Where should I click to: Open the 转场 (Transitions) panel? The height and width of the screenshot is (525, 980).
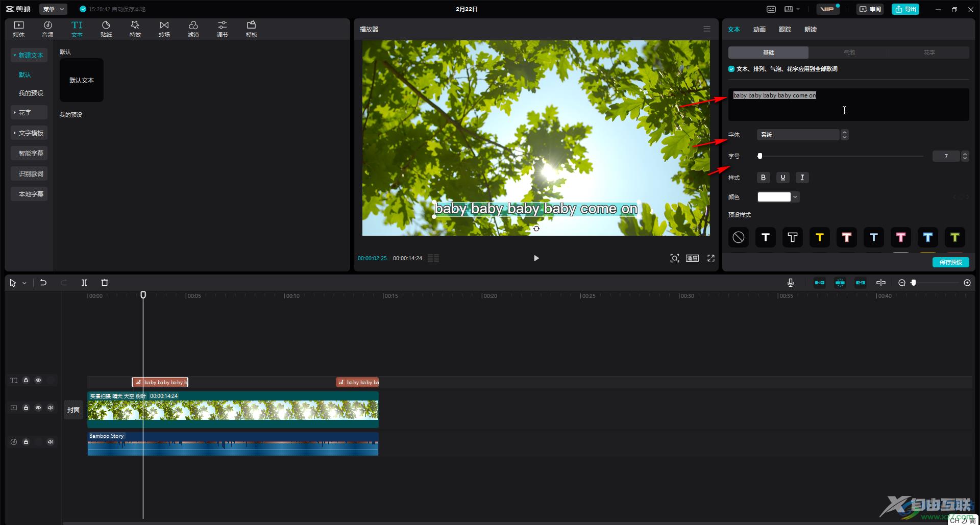click(164, 29)
